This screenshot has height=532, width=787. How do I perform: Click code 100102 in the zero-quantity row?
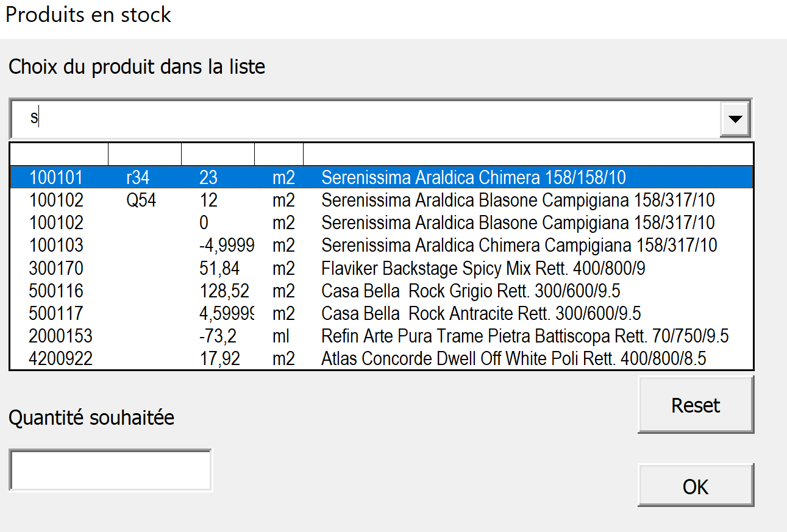(x=56, y=222)
